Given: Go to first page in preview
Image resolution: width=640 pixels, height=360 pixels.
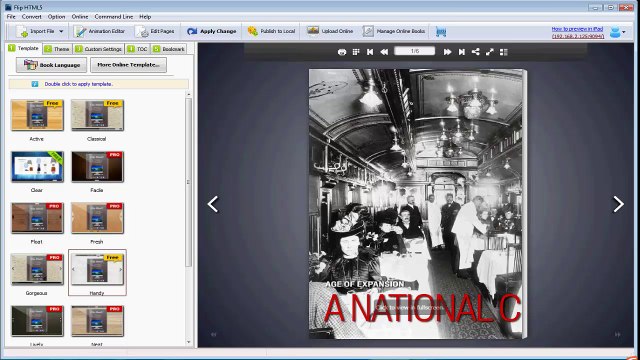Looking at the screenshot, I should pyautogui.click(x=370, y=52).
